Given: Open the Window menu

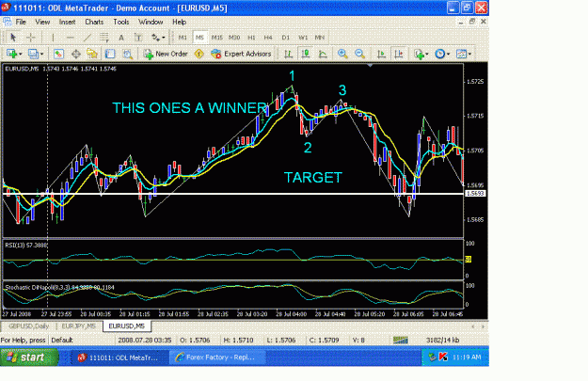Looking at the screenshot, I should [x=151, y=23].
